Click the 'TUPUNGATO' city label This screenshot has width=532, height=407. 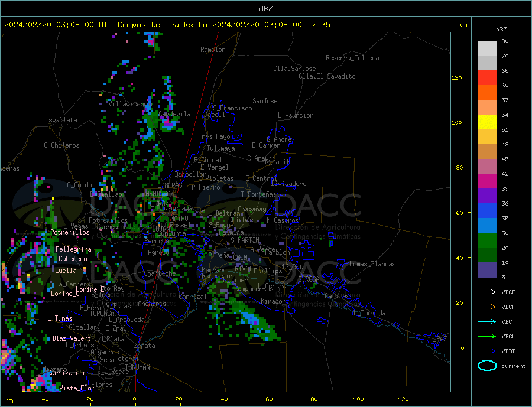coord(105,314)
